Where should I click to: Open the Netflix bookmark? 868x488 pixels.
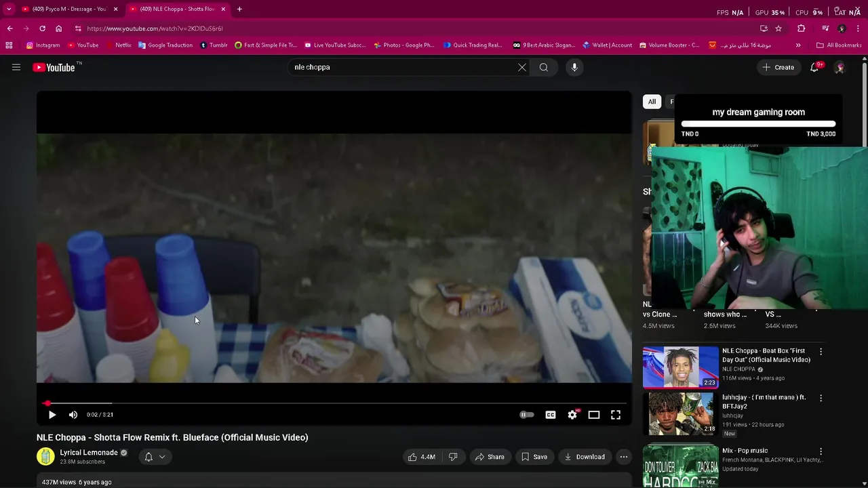[118, 45]
